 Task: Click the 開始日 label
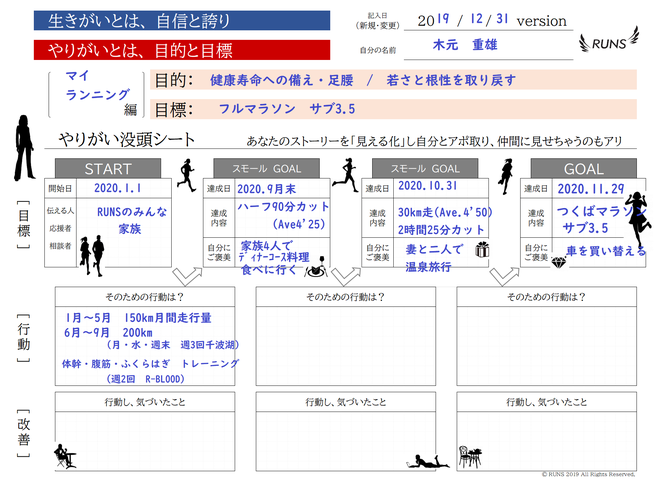[60, 188]
